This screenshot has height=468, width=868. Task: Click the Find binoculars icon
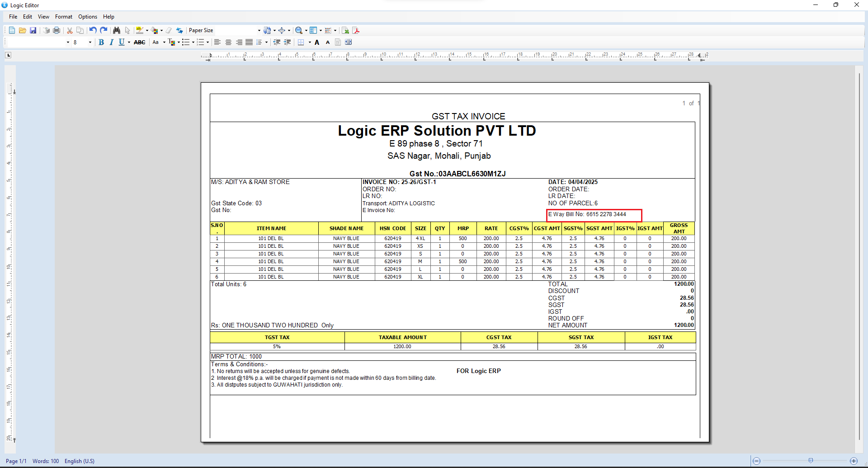[x=117, y=30]
